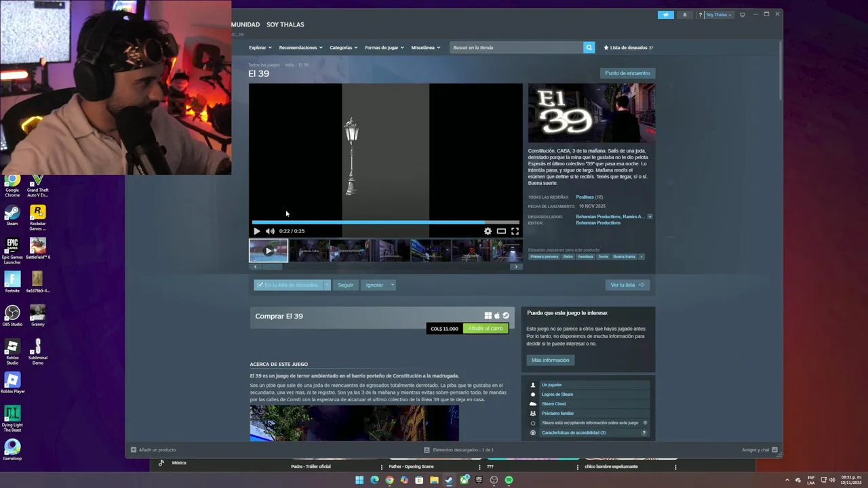Image resolution: width=868 pixels, height=488 pixels.
Task: Open Dying Light The Beast desktop icon
Action: coord(12,419)
